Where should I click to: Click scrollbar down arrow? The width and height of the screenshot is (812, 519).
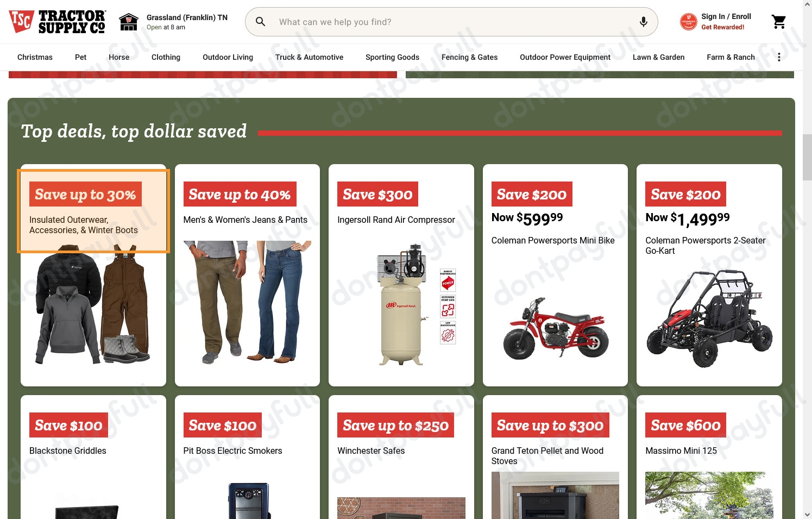(x=807, y=514)
